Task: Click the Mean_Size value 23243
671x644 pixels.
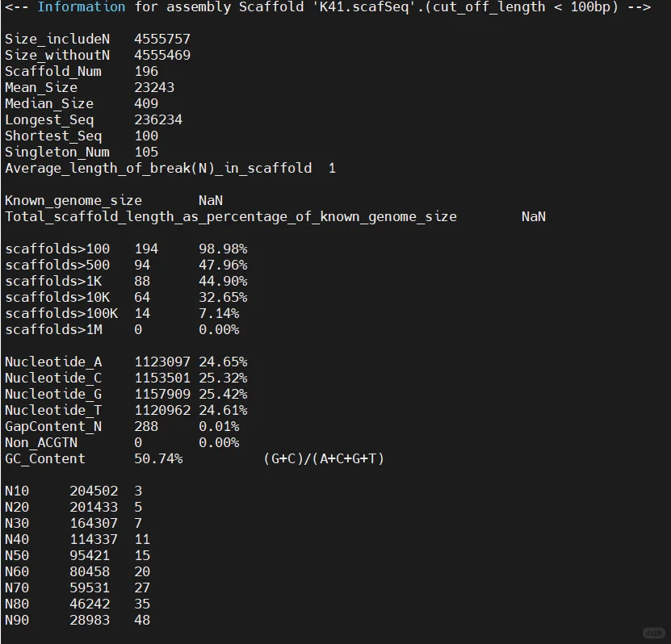Action: tap(154, 88)
